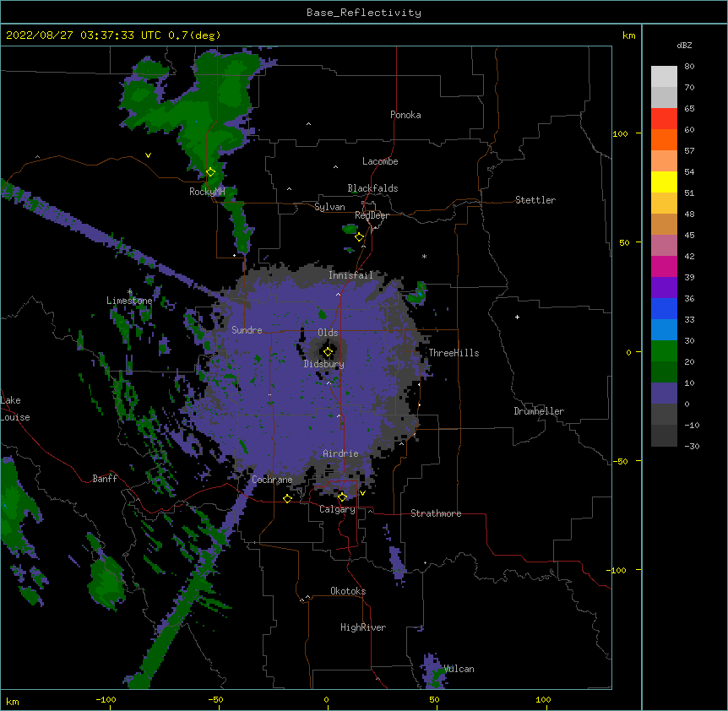The height and width of the screenshot is (711, 728).
Task: Click the slate purple swatch between 10 and 0
Action: (664, 393)
